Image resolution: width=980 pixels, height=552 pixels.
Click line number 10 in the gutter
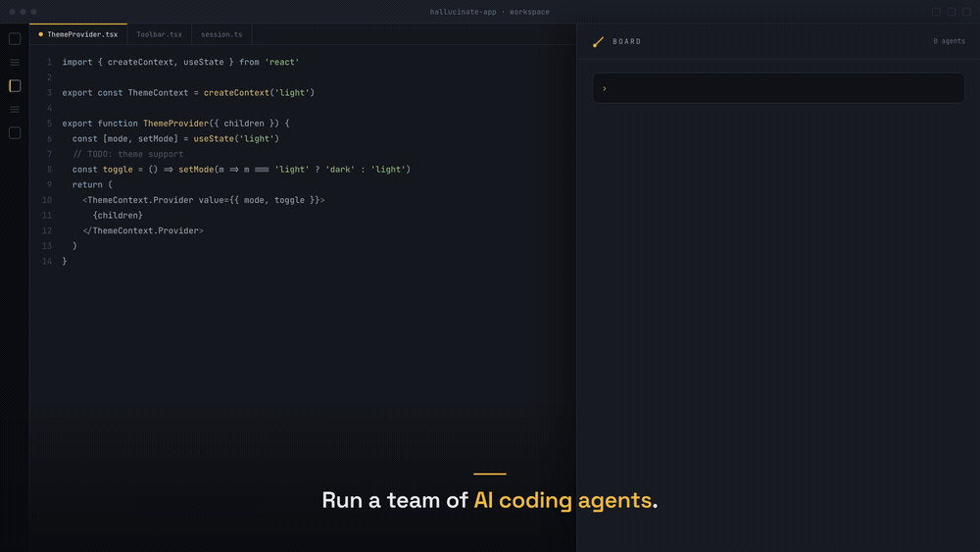pos(47,200)
